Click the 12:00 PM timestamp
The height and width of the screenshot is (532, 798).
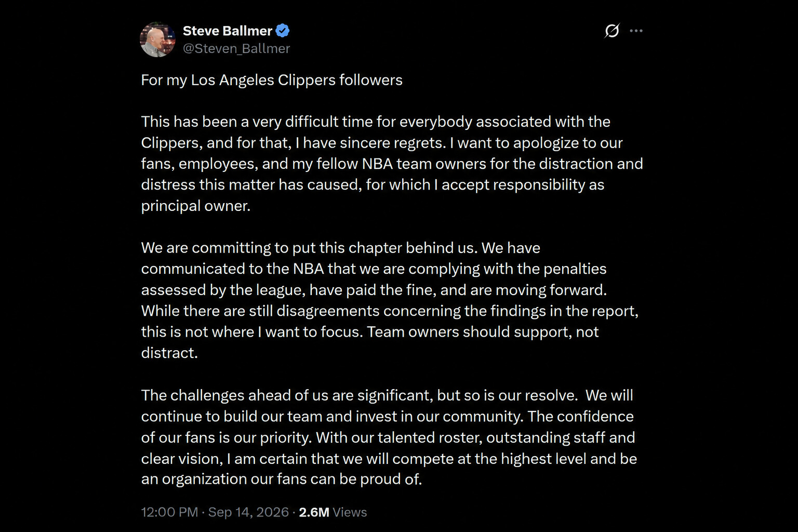coord(169,512)
